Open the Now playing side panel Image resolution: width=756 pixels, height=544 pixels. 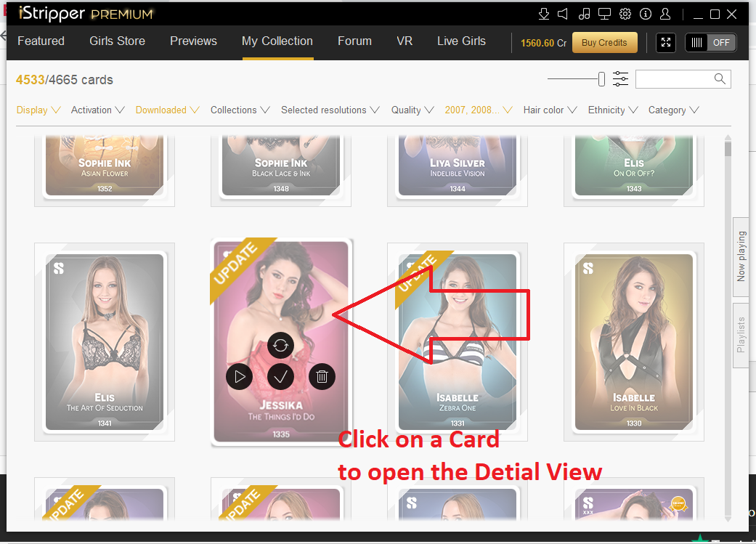tap(741, 256)
